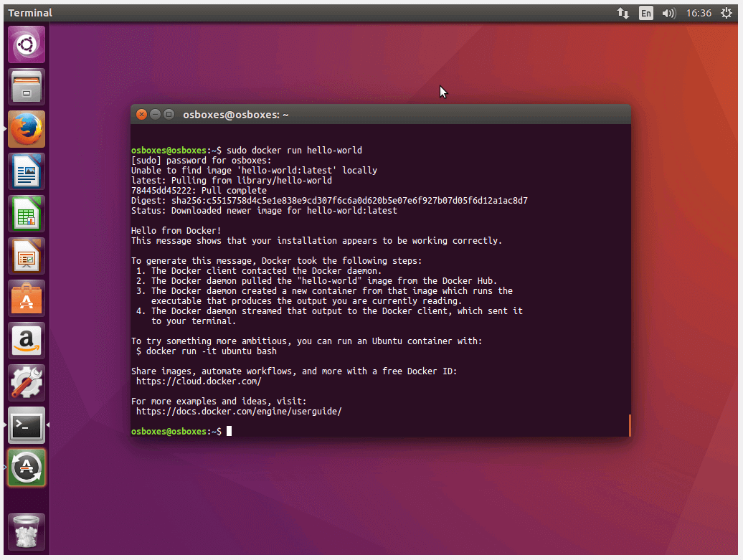Open the En keyboard layout menu
The image size is (743, 560).
[x=645, y=12]
